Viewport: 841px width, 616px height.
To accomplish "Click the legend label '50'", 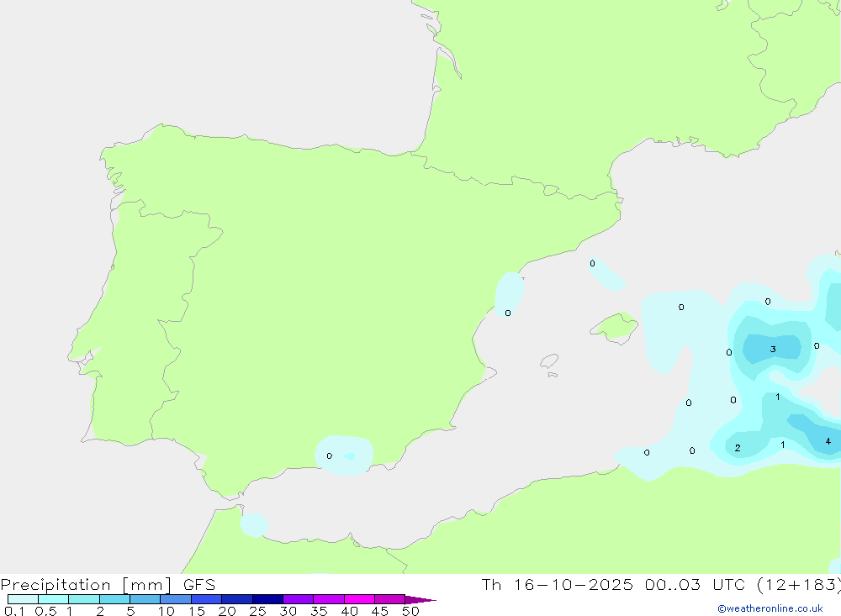I will click(410, 611).
